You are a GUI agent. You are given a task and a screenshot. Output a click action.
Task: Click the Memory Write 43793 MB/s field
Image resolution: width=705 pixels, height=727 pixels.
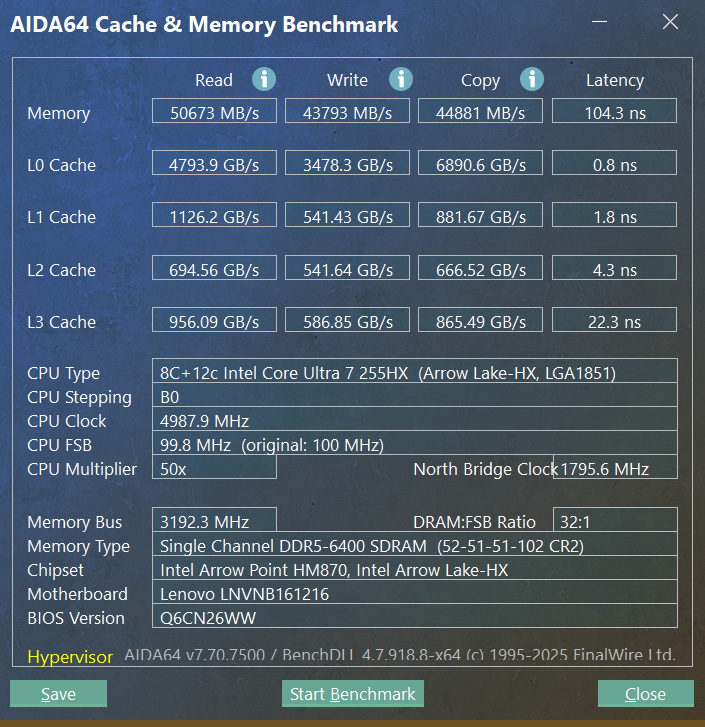[x=347, y=112]
